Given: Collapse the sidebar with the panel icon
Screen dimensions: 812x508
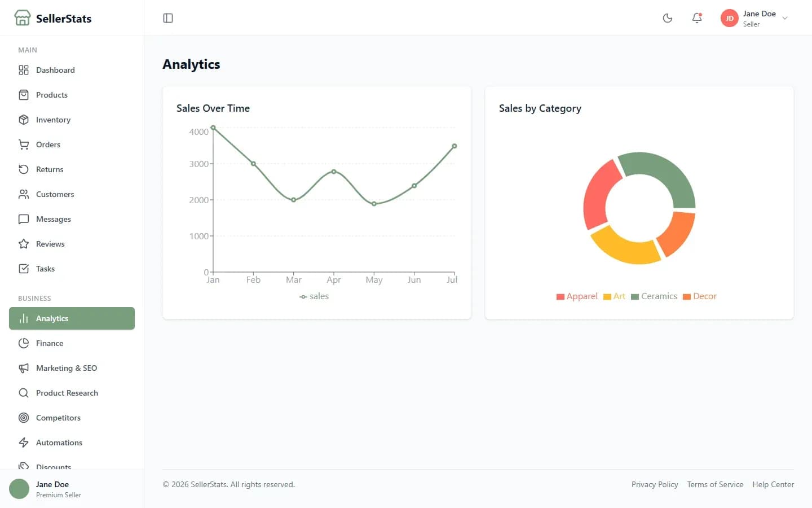Looking at the screenshot, I should [168, 18].
